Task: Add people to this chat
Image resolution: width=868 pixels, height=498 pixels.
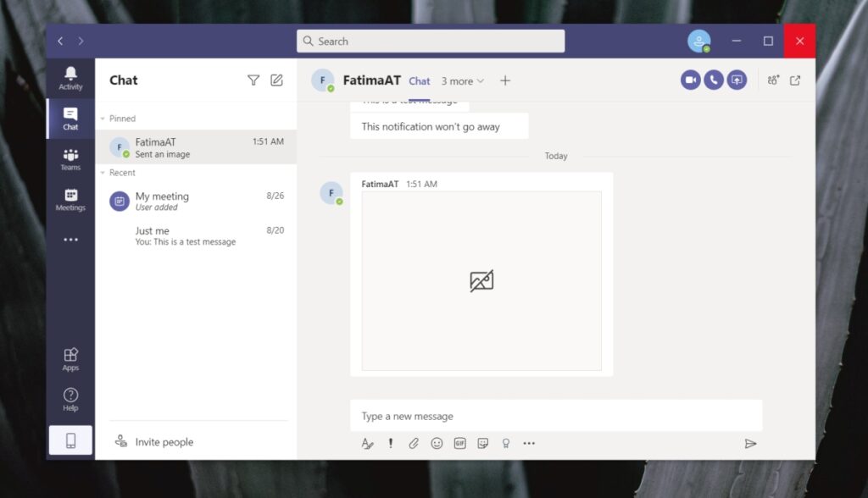Action: [773, 80]
